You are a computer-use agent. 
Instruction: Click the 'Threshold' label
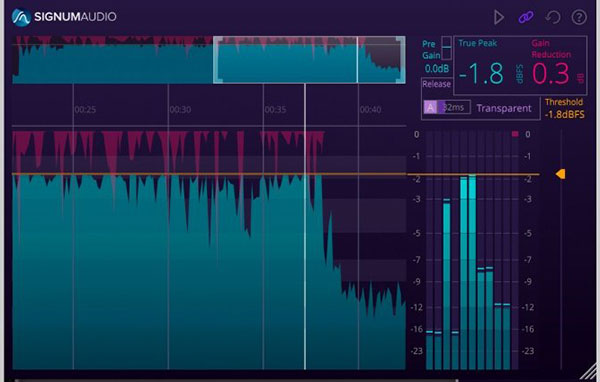(x=564, y=102)
